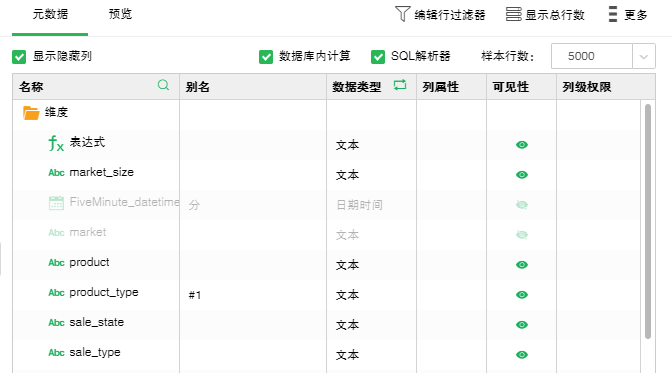Screen dimensions: 672x373
Task: Select sale_state column name
Action: [96, 322]
